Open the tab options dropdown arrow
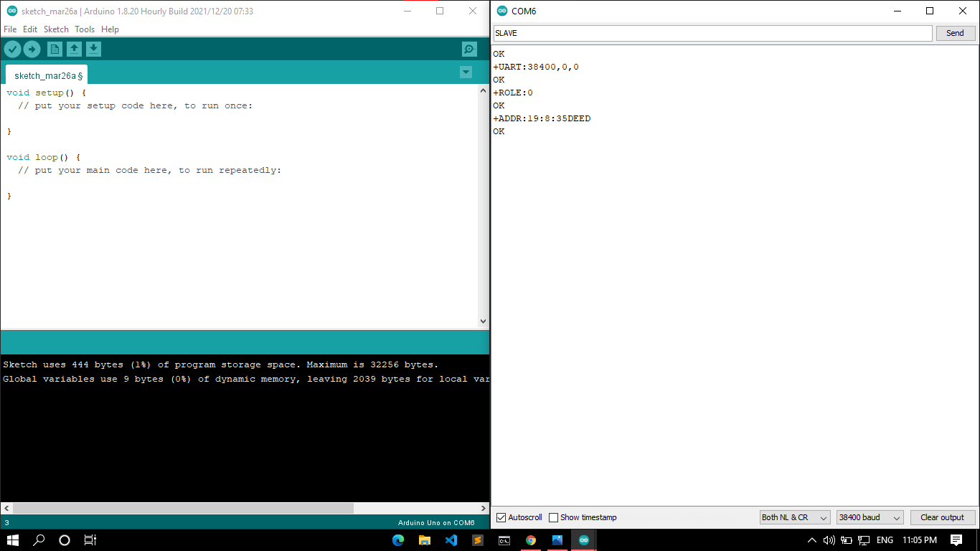 (466, 72)
